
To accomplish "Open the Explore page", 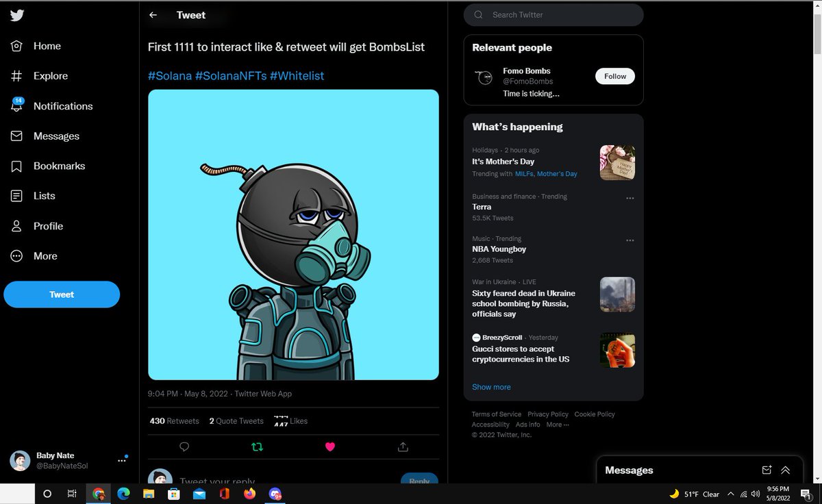I will pyautogui.click(x=39, y=76).
